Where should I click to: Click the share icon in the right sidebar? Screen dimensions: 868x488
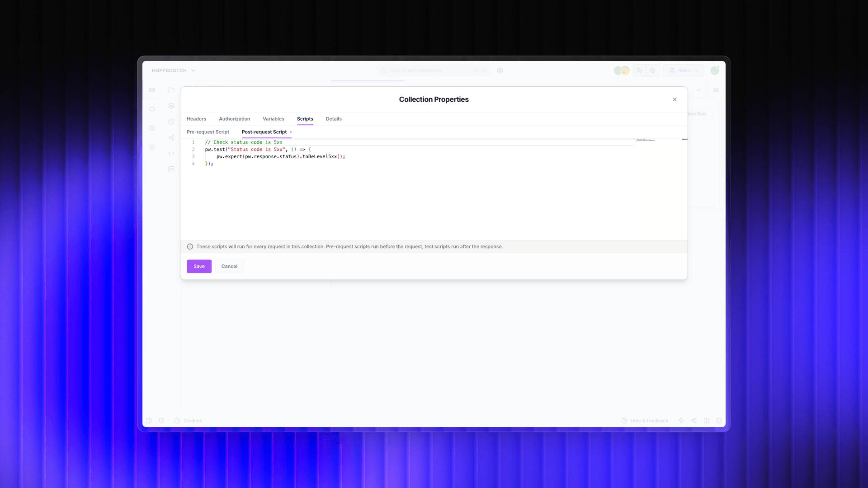tap(171, 137)
